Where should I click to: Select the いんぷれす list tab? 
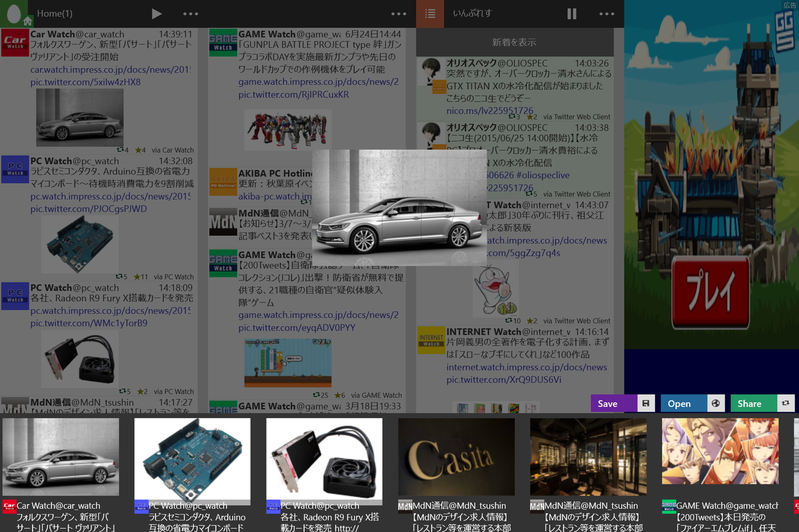point(473,14)
